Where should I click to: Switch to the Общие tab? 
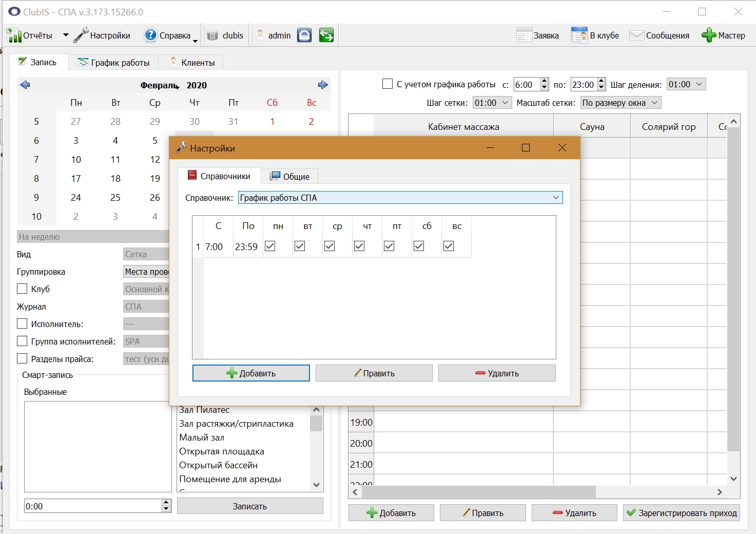pyautogui.click(x=290, y=176)
